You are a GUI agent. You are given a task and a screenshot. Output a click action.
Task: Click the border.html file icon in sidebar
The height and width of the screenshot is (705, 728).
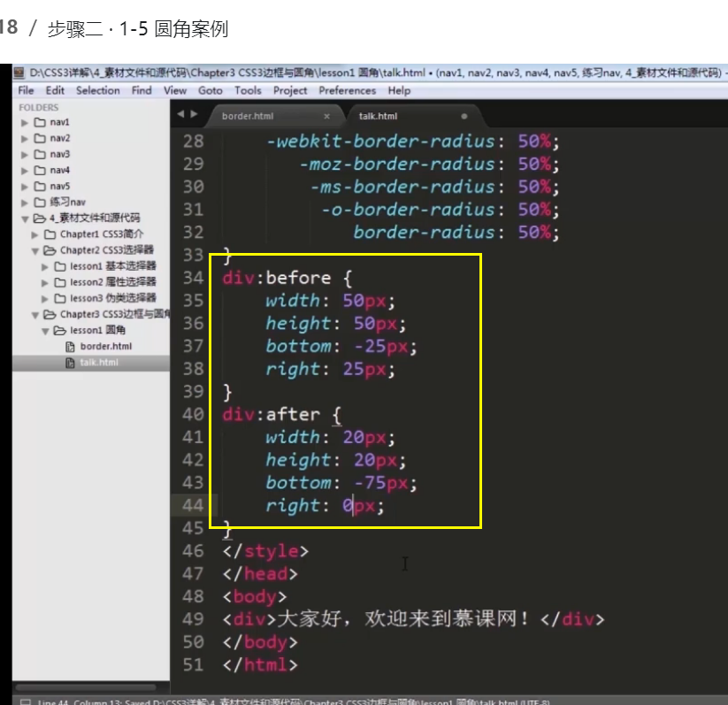pyautogui.click(x=70, y=347)
